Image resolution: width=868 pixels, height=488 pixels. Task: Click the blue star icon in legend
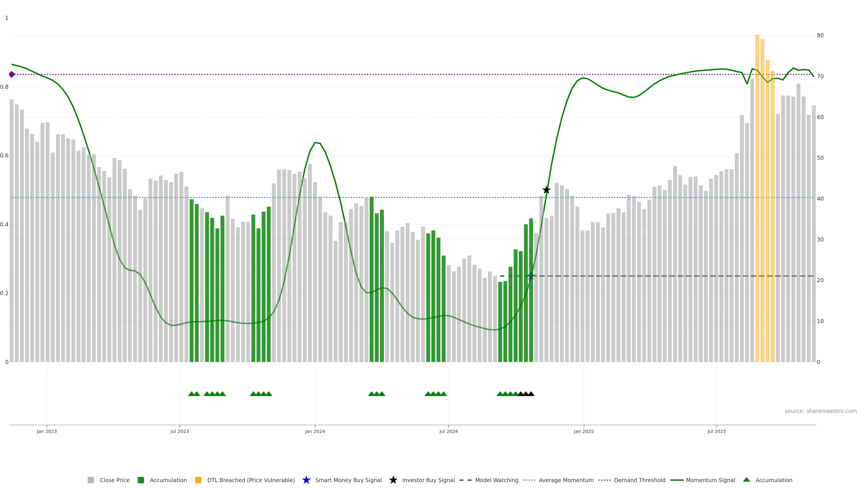[306, 480]
